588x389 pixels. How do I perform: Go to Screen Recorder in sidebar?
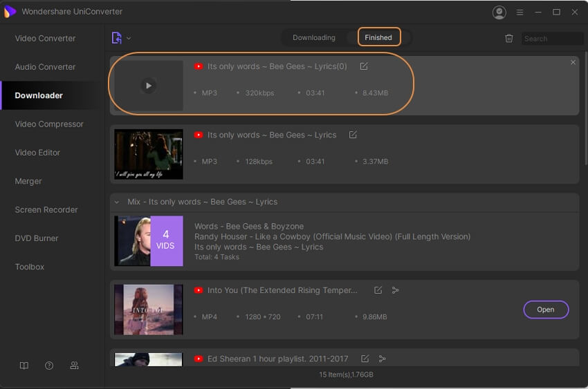[x=46, y=209]
